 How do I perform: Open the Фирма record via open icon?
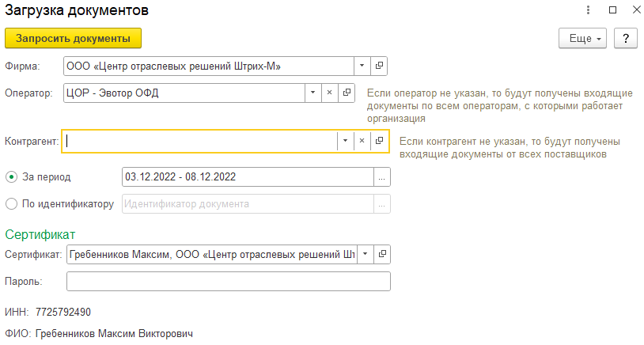point(380,66)
